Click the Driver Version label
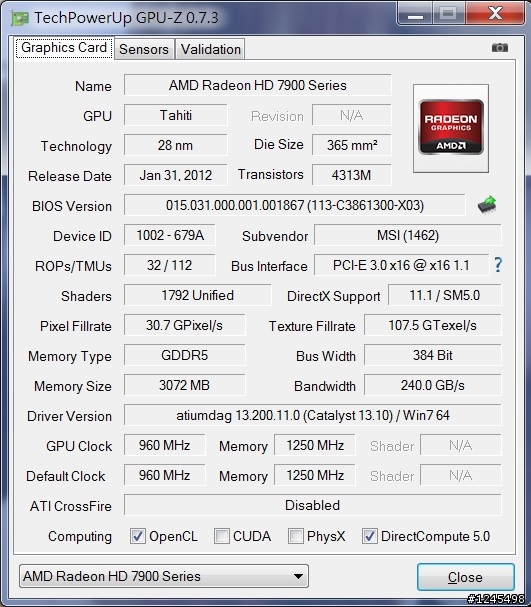 70,417
